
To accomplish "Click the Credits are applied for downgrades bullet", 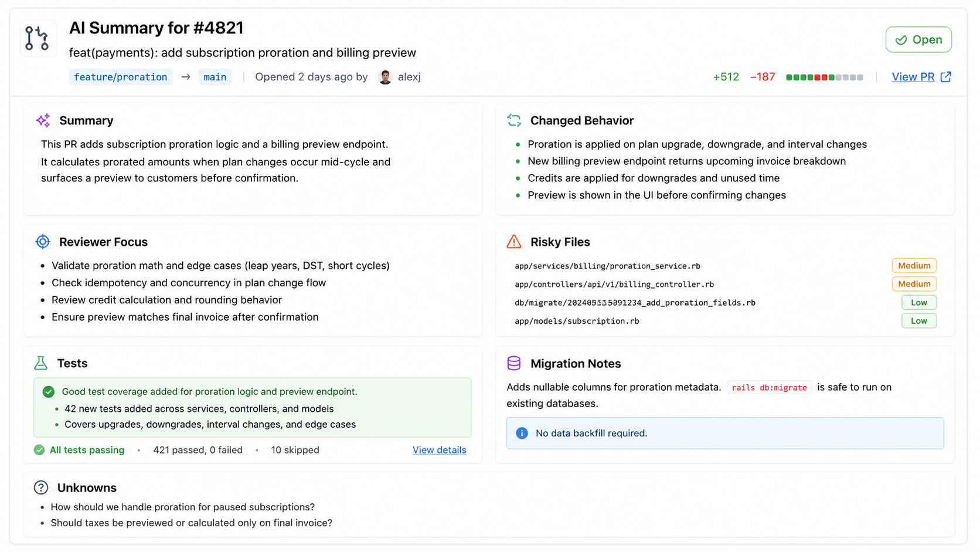I will 654,178.
